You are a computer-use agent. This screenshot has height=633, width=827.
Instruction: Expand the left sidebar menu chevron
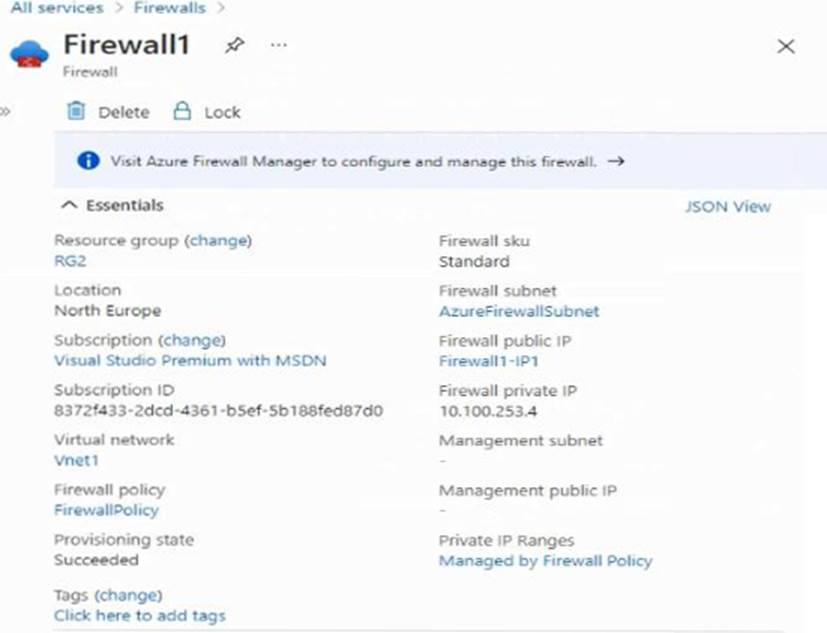click(x=6, y=111)
